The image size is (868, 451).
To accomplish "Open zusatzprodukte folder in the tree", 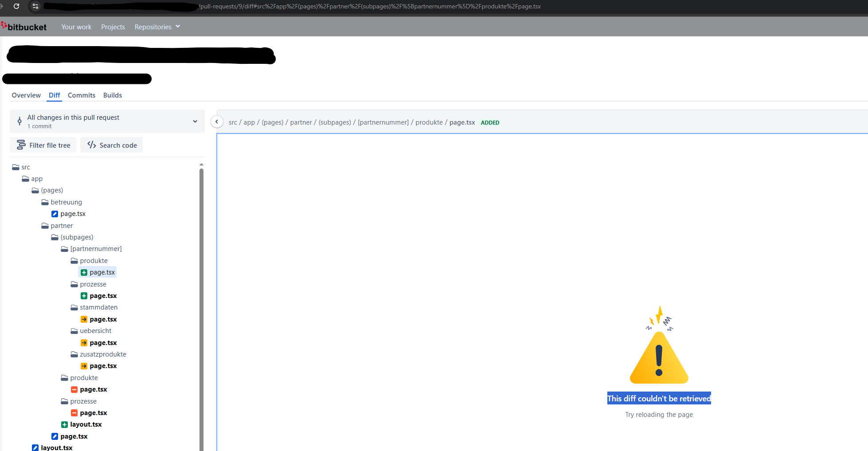I will pos(98,354).
